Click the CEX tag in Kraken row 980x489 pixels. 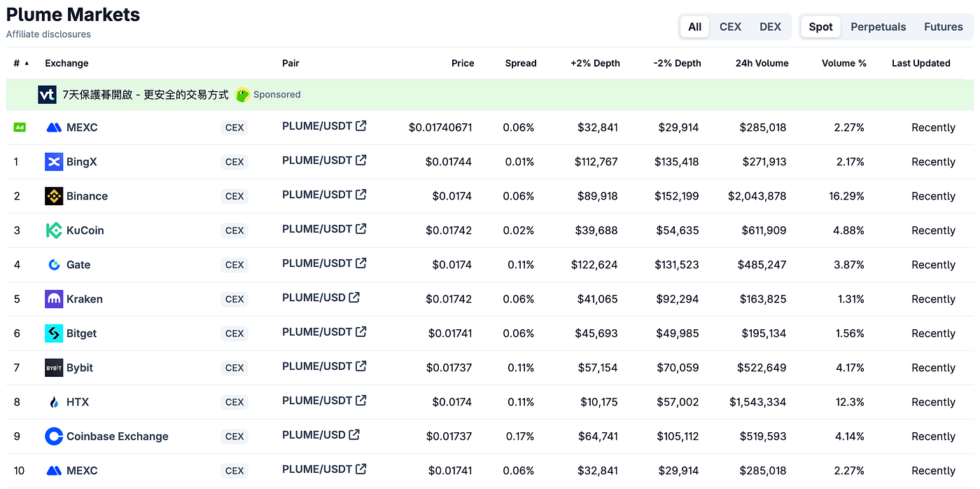click(x=234, y=299)
